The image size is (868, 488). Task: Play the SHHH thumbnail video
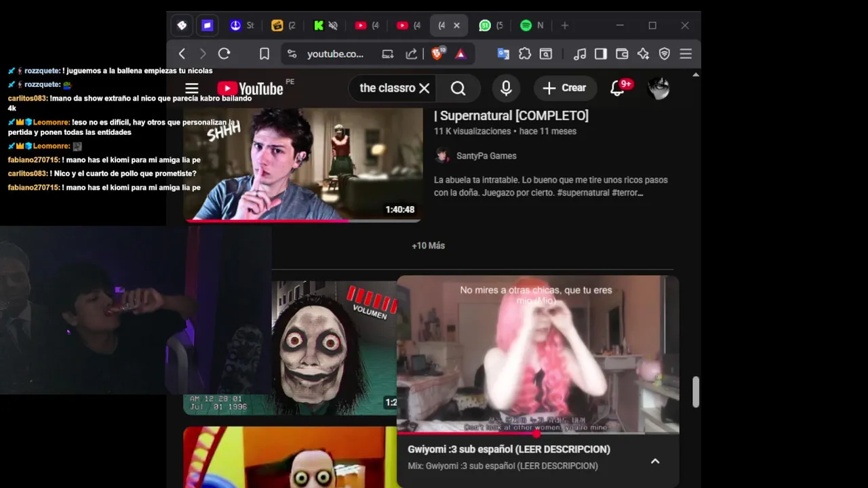click(x=302, y=165)
